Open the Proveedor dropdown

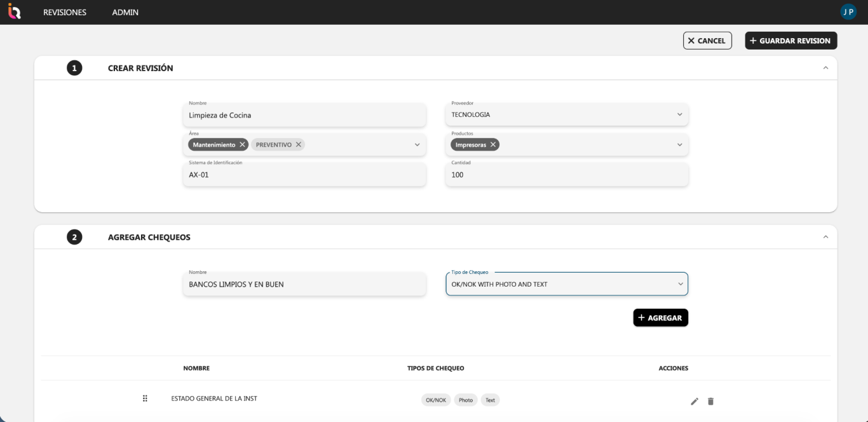click(679, 115)
